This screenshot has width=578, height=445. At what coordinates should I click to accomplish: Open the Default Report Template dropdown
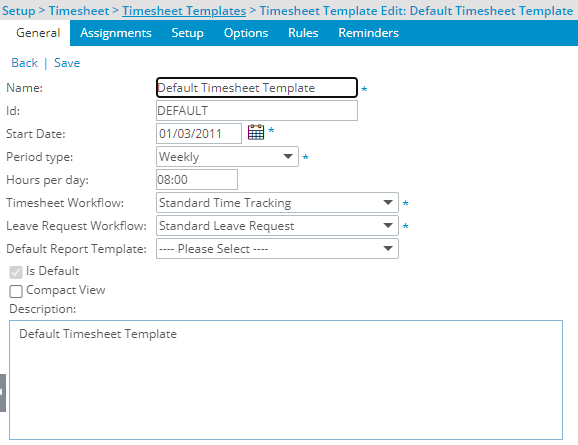277,249
